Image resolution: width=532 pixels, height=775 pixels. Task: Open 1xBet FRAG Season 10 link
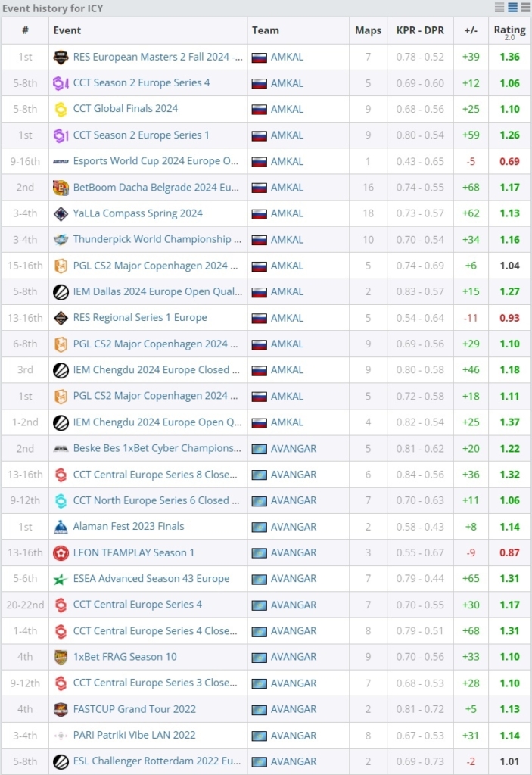click(x=125, y=657)
